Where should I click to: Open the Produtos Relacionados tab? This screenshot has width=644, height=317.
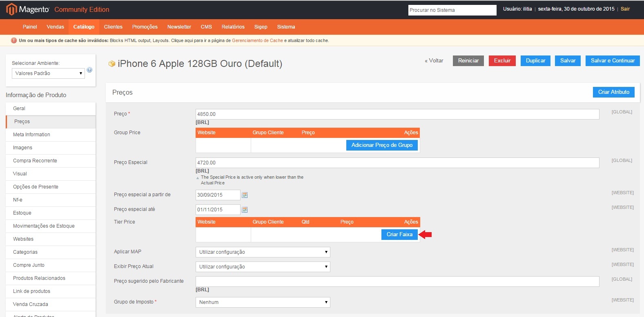[51, 278]
